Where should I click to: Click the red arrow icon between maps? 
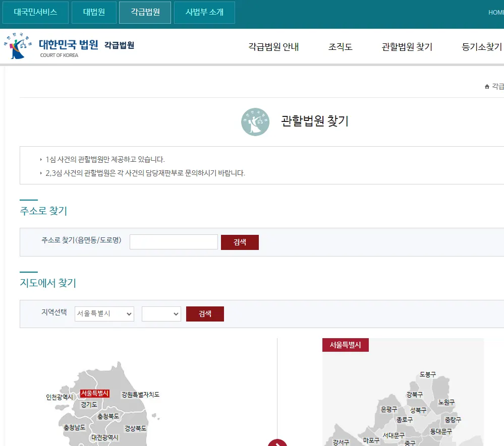point(277,442)
